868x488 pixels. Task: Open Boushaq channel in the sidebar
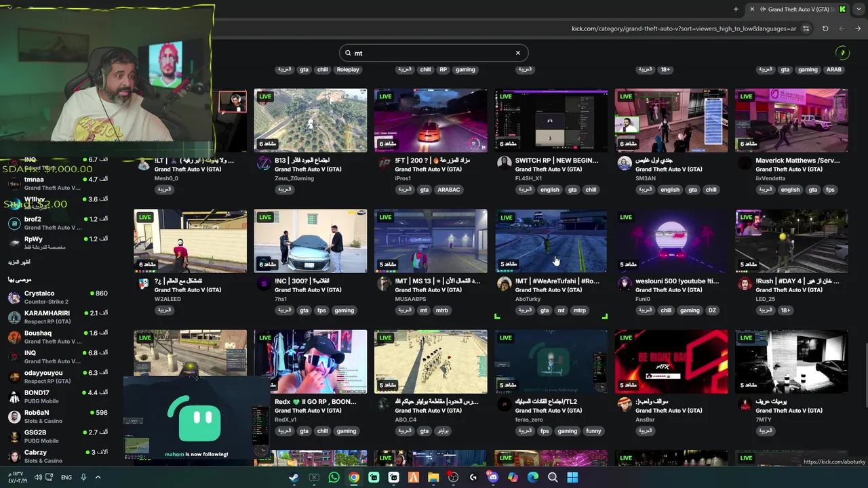[58, 337]
